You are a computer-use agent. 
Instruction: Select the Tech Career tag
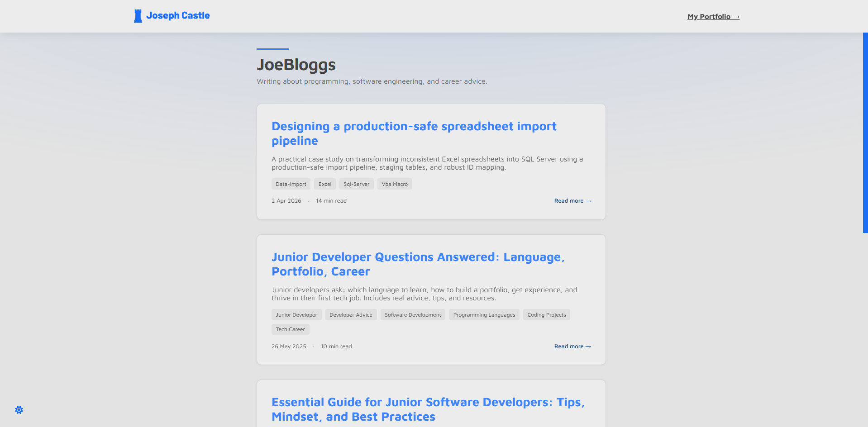[291, 329]
